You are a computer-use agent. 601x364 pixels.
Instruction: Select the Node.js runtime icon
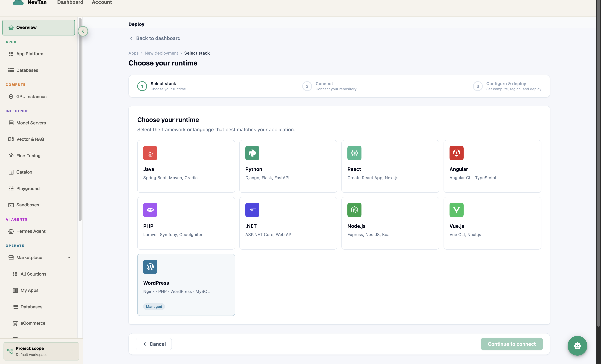(354, 210)
